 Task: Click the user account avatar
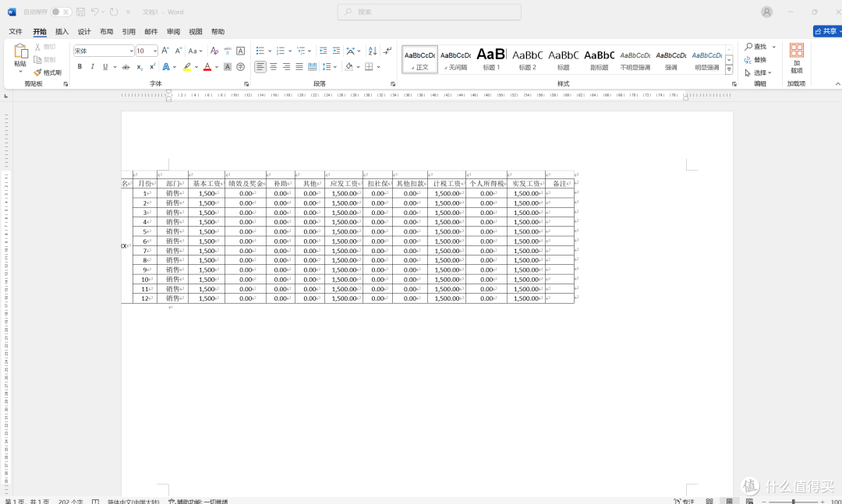(x=767, y=12)
